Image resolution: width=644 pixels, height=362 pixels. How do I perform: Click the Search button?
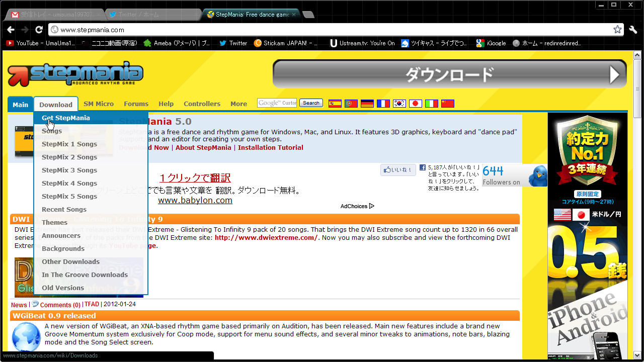(311, 103)
